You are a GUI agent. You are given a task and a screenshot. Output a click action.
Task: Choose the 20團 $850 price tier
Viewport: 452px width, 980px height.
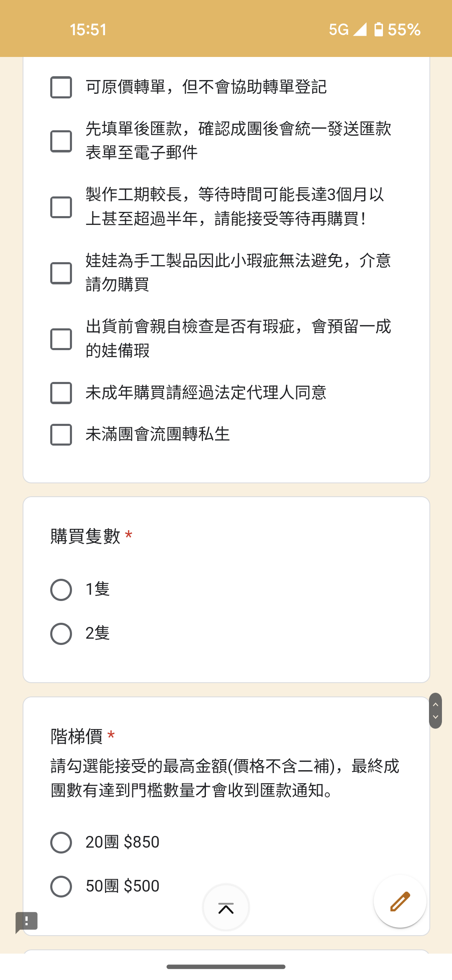pos(61,843)
